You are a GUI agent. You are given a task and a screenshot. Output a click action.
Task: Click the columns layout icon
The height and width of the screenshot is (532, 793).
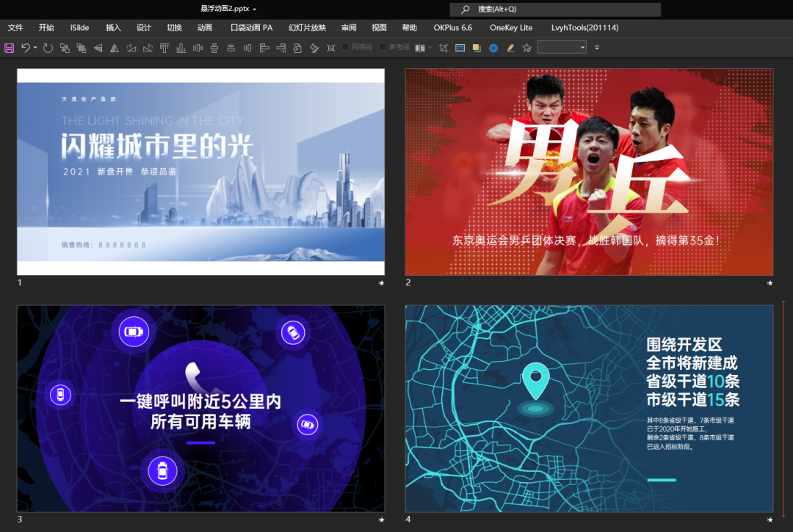pyautogui.click(x=420, y=48)
